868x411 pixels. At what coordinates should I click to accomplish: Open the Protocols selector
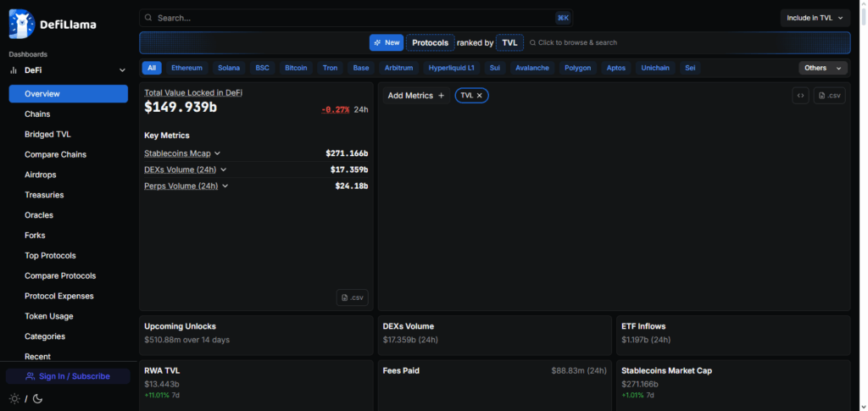click(x=430, y=42)
